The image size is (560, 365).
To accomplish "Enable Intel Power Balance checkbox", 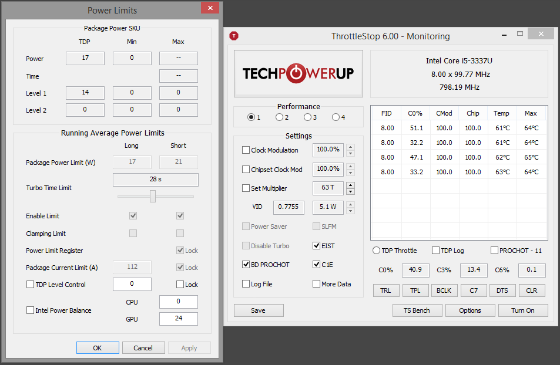I will click(30, 310).
